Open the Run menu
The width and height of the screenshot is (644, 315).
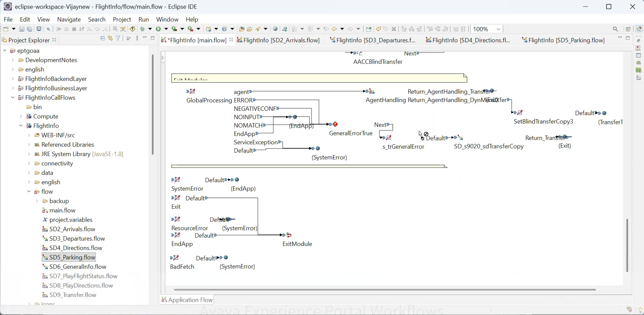[x=144, y=19]
